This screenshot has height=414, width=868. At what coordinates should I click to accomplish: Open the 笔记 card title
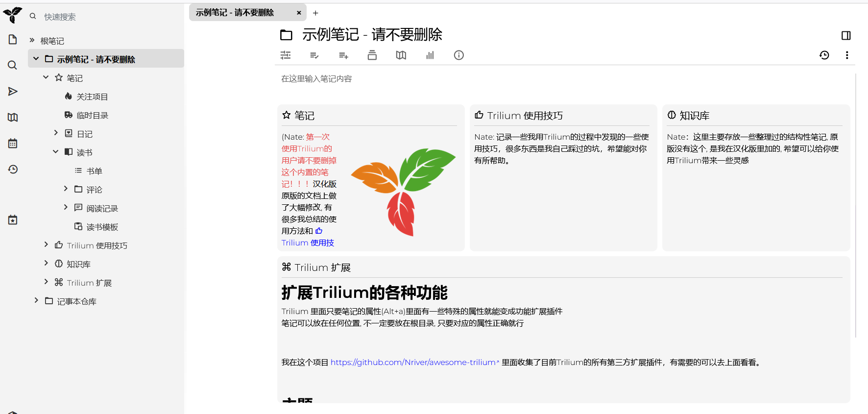(304, 116)
